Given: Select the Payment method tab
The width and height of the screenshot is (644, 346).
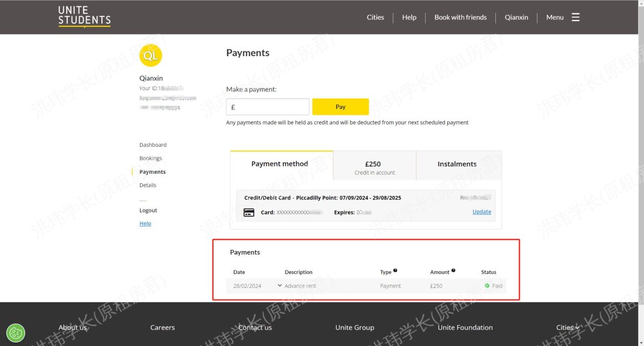Looking at the screenshot, I should 280,165.
